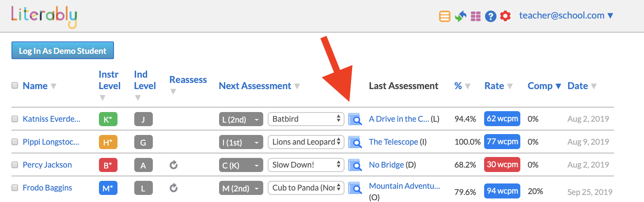Preview Cub to Panda passage magnifier icon
This screenshot has height=202, width=644.
[355, 188]
